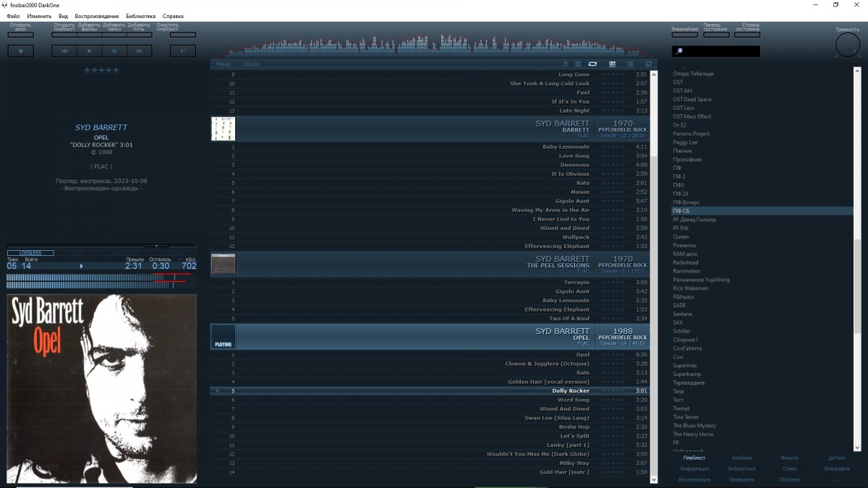Skip to the next track
The height and width of the screenshot is (488, 868).
[140, 51]
